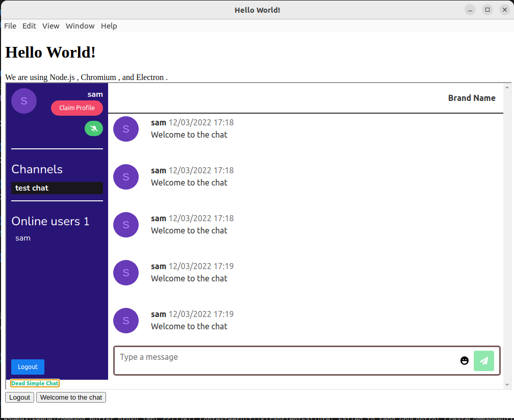The height and width of the screenshot is (420, 514).
Task: Click the Electron link in the intro text
Action: 150,77
